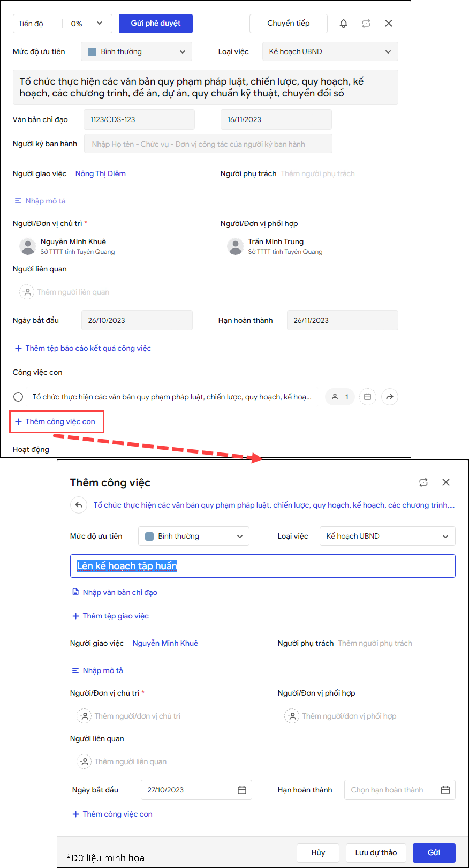469x868 pixels.
Task: Click the Lưu dự thảo button
Action: 376,852
